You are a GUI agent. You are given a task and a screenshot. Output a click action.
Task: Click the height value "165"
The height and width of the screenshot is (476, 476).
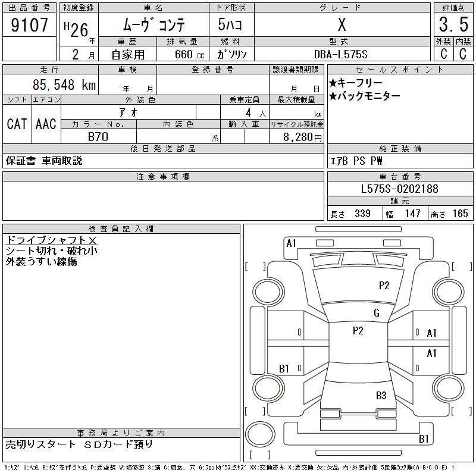pyautogui.click(x=460, y=214)
